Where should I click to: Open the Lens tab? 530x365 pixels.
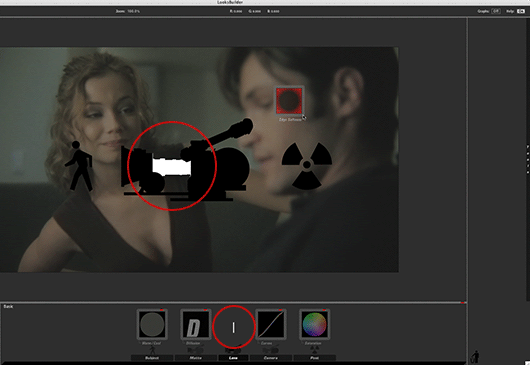point(233,358)
